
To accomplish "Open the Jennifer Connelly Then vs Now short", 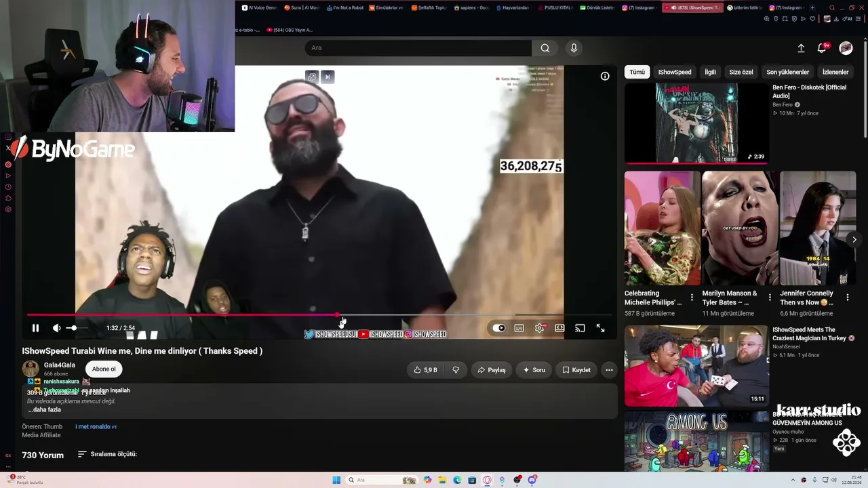I will (x=818, y=228).
